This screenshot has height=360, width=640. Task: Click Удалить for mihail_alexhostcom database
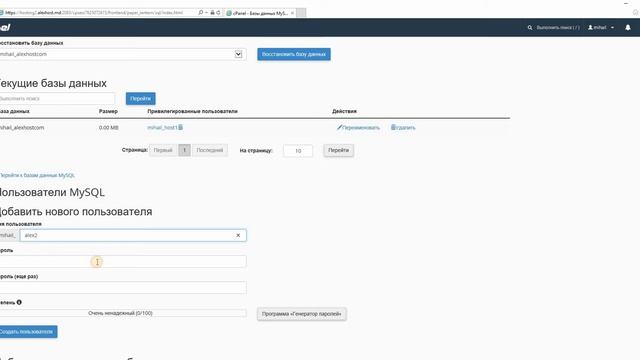coord(403,127)
